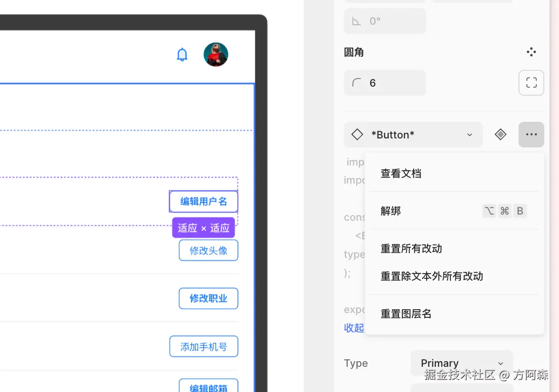Click the 添加手机号 button
Screen dimensions: 559x392
pos(204,346)
